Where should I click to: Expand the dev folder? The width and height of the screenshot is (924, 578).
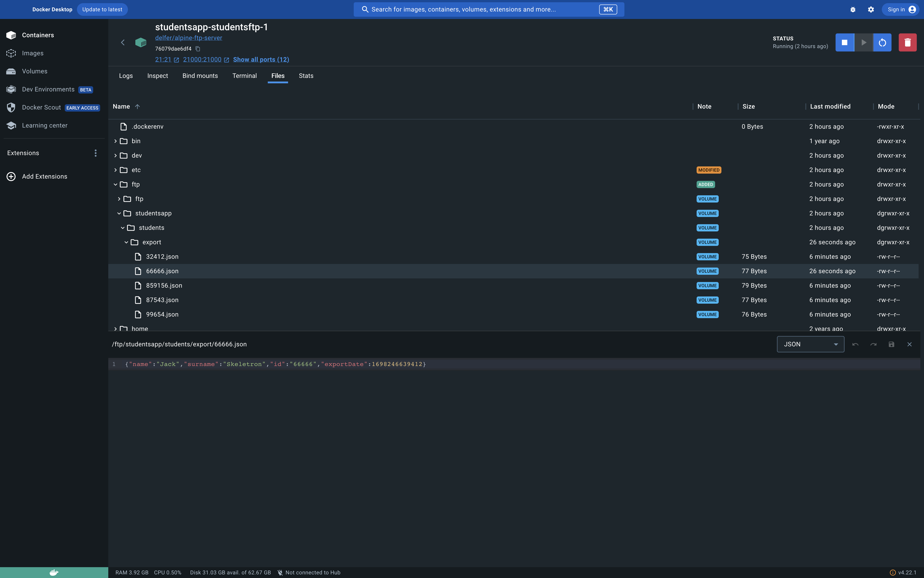click(x=115, y=156)
